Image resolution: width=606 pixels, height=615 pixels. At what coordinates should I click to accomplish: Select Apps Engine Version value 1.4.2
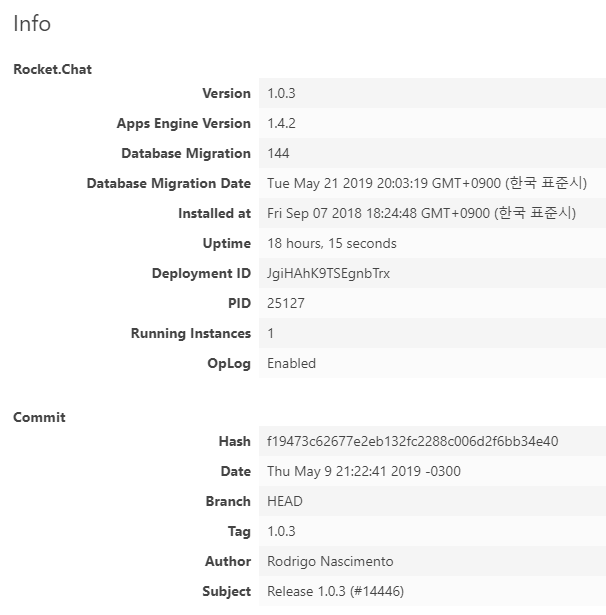(281, 123)
